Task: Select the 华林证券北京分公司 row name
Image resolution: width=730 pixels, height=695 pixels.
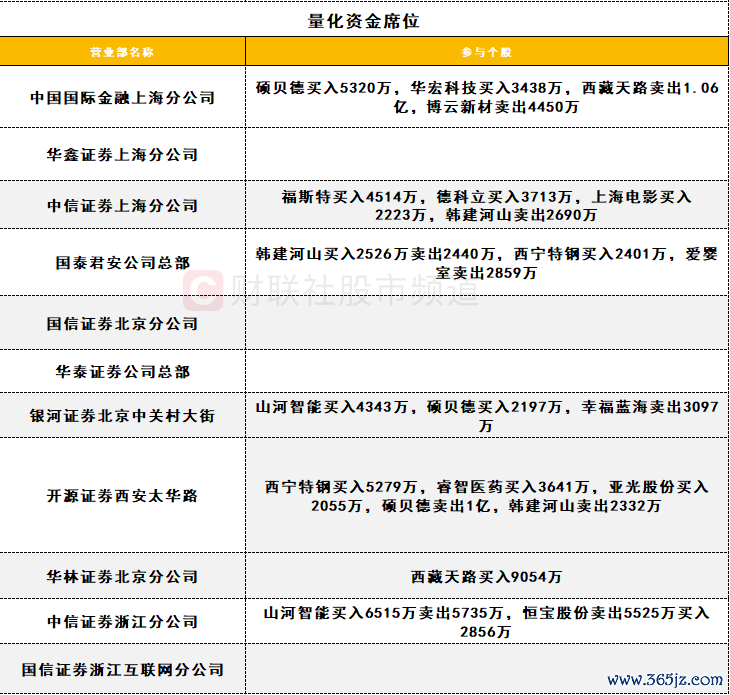Action: coord(122,577)
